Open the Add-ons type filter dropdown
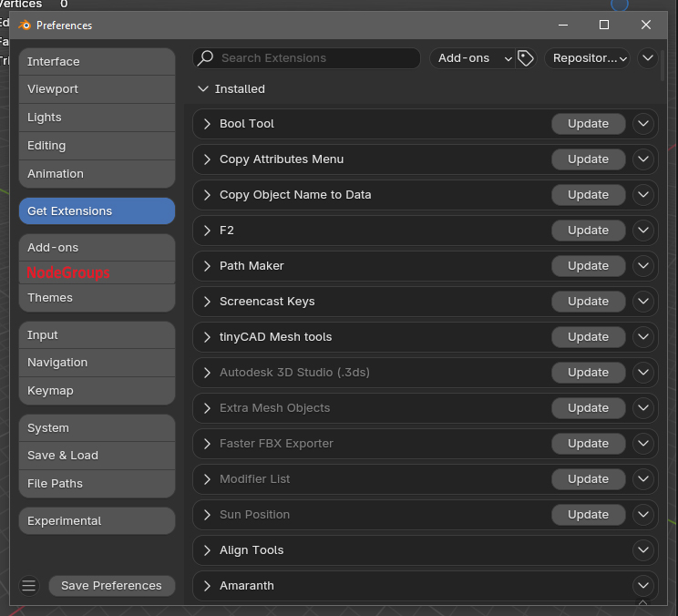 pyautogui.click(x=472, y=58)
